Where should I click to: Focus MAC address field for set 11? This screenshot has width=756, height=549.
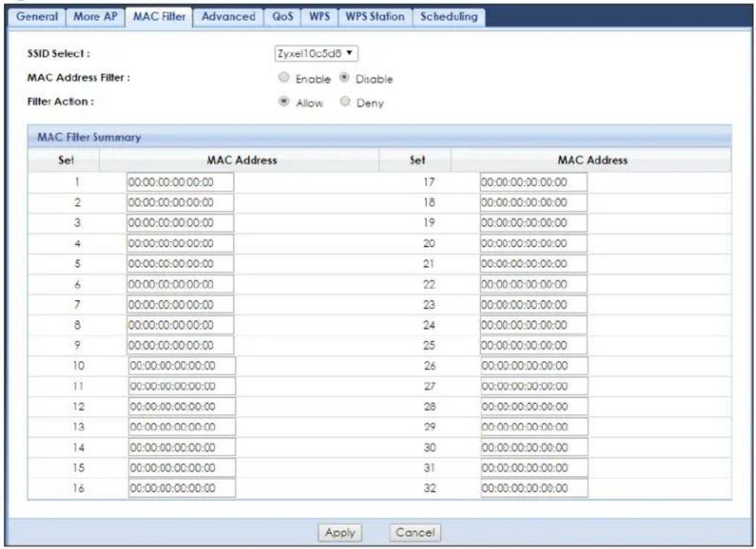pos(182,387)
